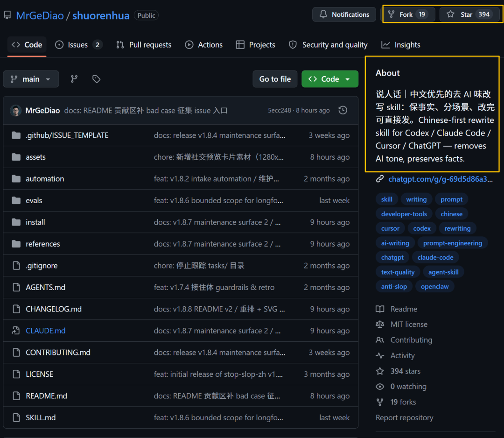Open the Projects tab
Image resolution: width=504 pixels, height=438 pixels.
coord(256,45)
